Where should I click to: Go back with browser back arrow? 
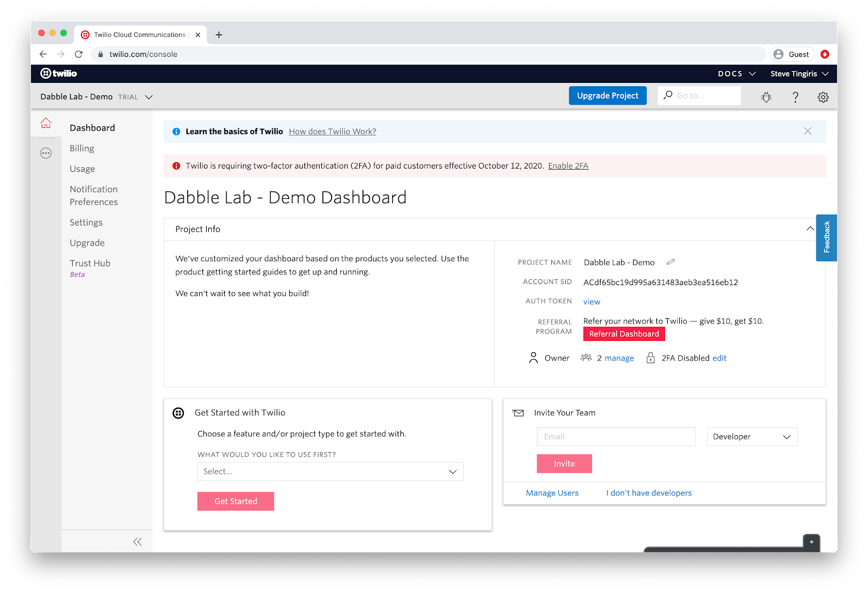point(43,54)
